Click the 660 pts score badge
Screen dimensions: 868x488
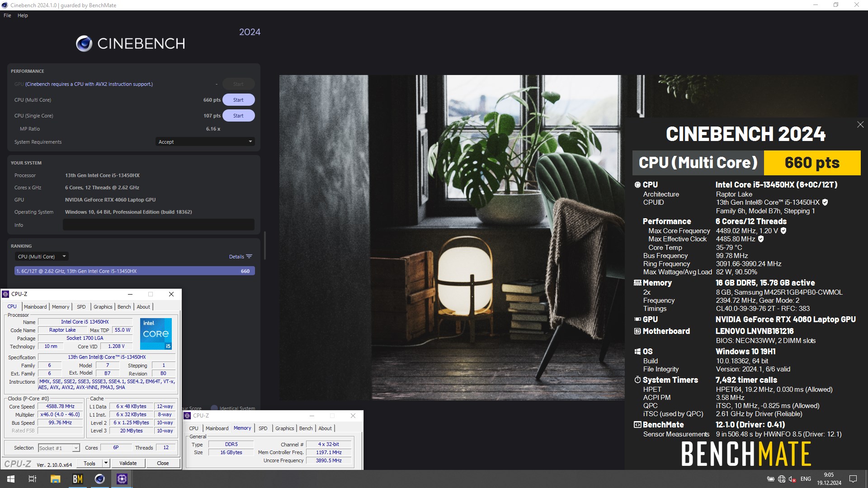[812, 163]
